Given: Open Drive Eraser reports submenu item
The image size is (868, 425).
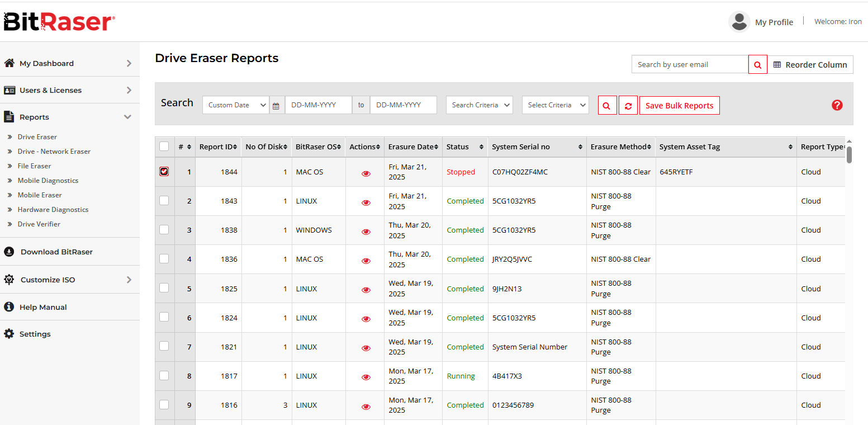Looking at the screenshot, I should click(37, 137).
